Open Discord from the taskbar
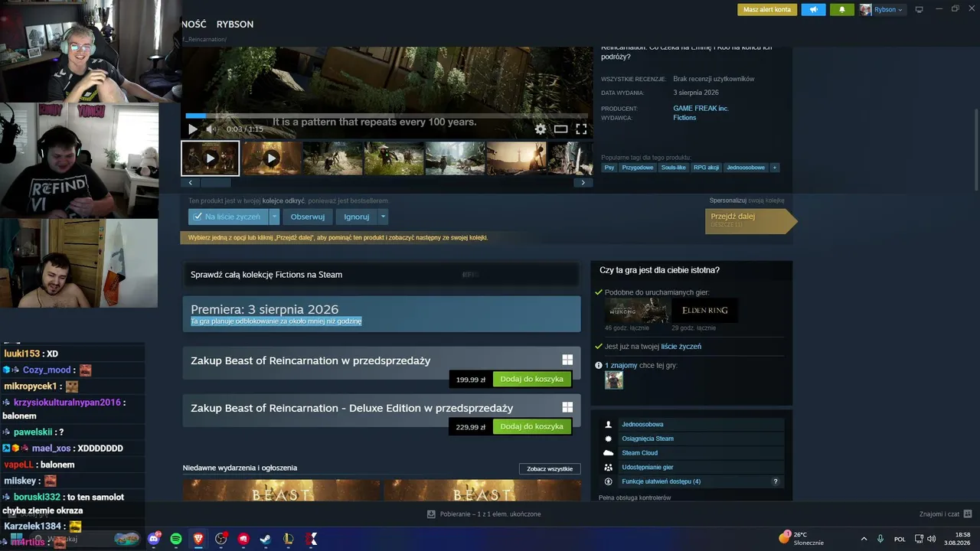Image resolution: width=980 pixels, height=551 pixels. (x=154, y=539)
